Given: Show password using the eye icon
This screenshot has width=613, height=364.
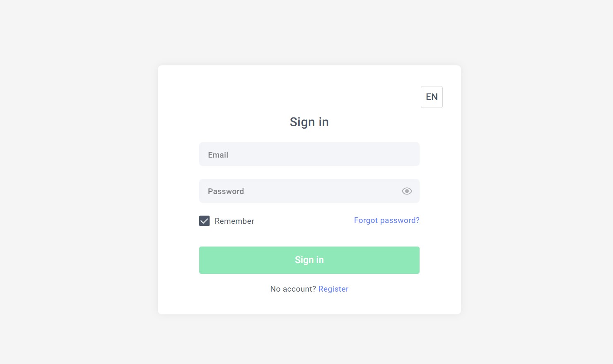Looking at the screenshot, I should coord(407,191).
